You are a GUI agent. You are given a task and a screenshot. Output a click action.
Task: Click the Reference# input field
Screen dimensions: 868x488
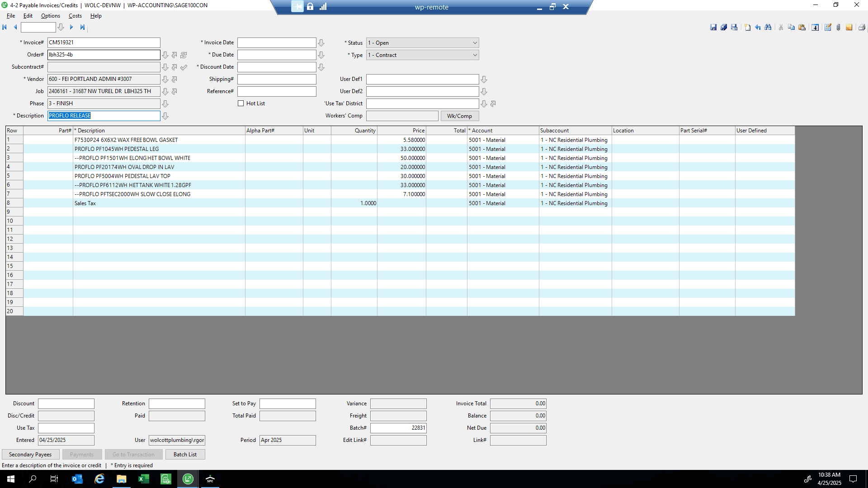click(x=277, y=91)
